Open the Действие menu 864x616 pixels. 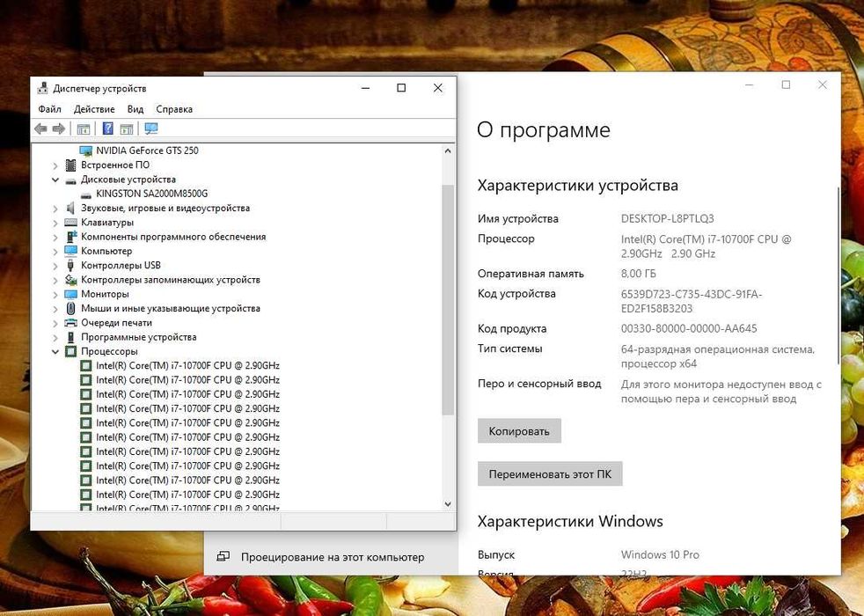pos(94,109)
